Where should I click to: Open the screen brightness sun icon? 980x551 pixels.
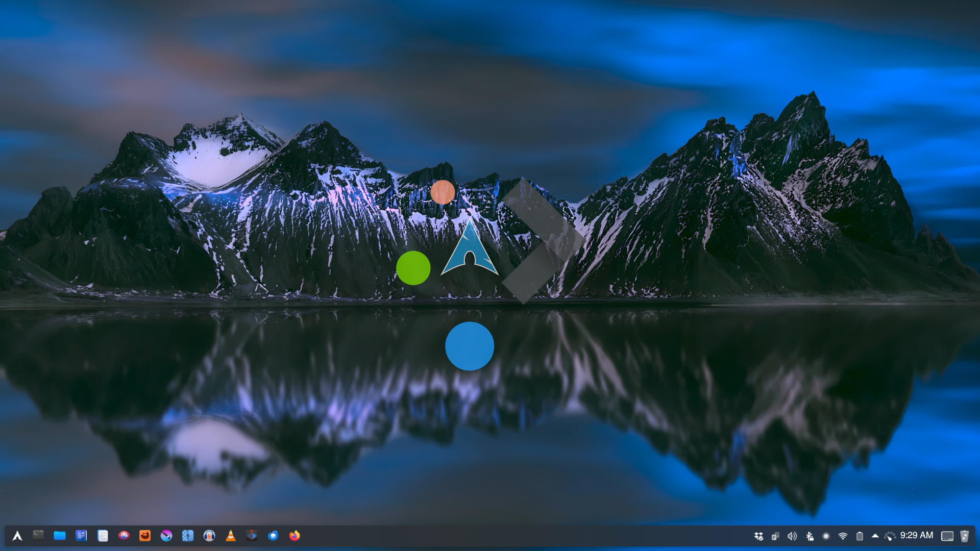pos(826,536)
